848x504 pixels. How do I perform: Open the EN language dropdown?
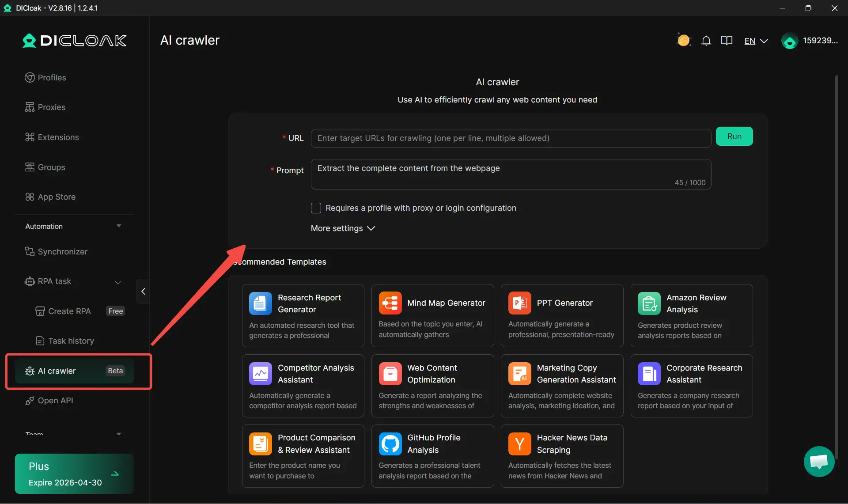[756, 41]
